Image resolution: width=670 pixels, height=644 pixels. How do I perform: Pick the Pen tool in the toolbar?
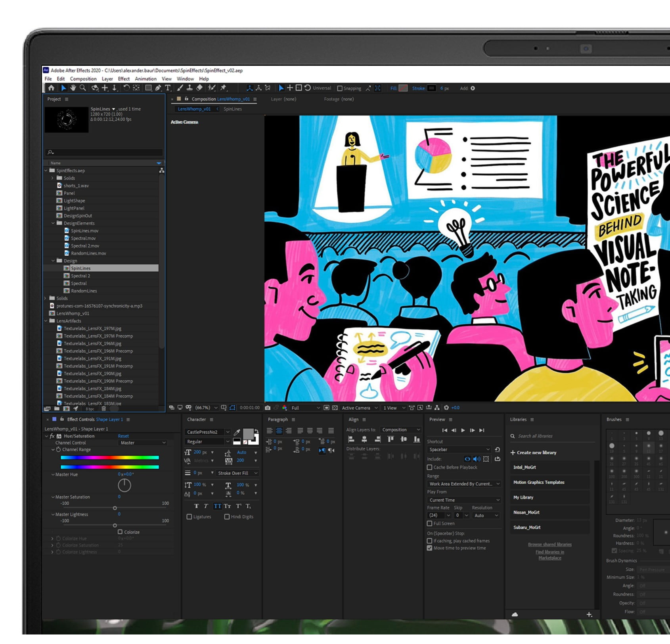[x=158, y=88]
